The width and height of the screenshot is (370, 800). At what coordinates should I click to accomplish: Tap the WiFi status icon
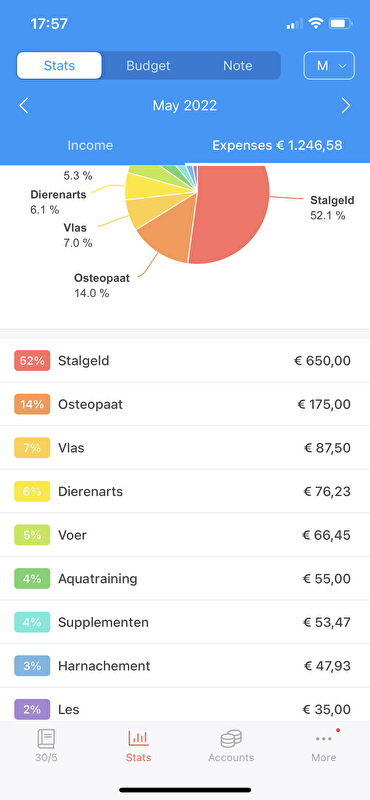click(x=316, y=23)
